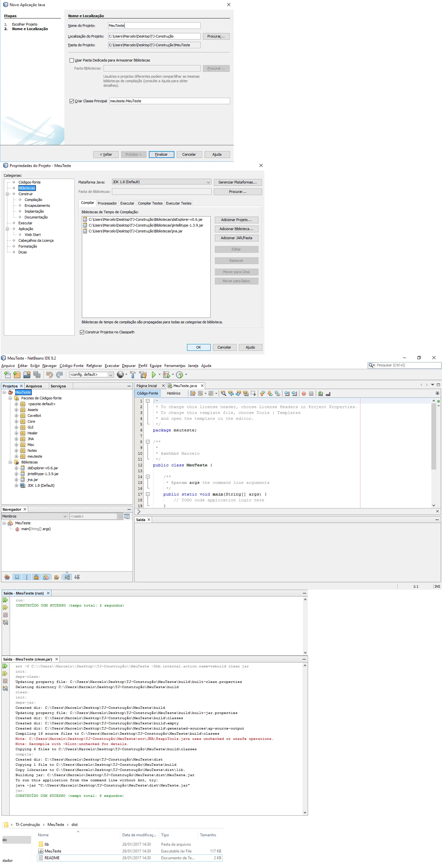Screen dimensions: 442x868
Task: Click the red macro record icon in editor
Action: (304, 394)
